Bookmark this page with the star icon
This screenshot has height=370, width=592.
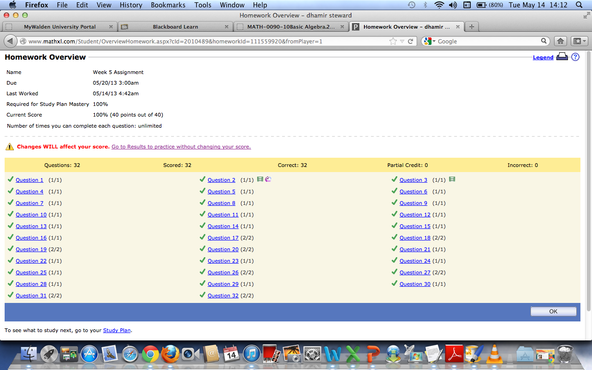pyautogui.click(x=393, y=41)
